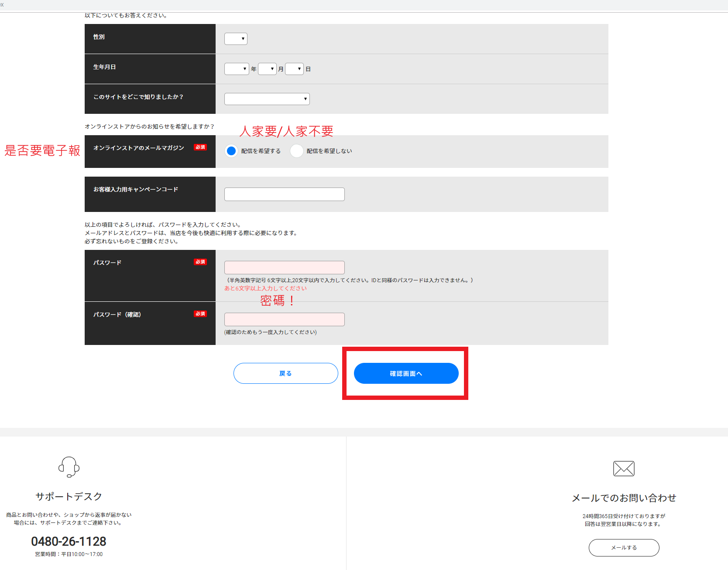This screenshot has width=728, height=570.
Task: Click the メールする button
Action: click(x=624, y=548)
